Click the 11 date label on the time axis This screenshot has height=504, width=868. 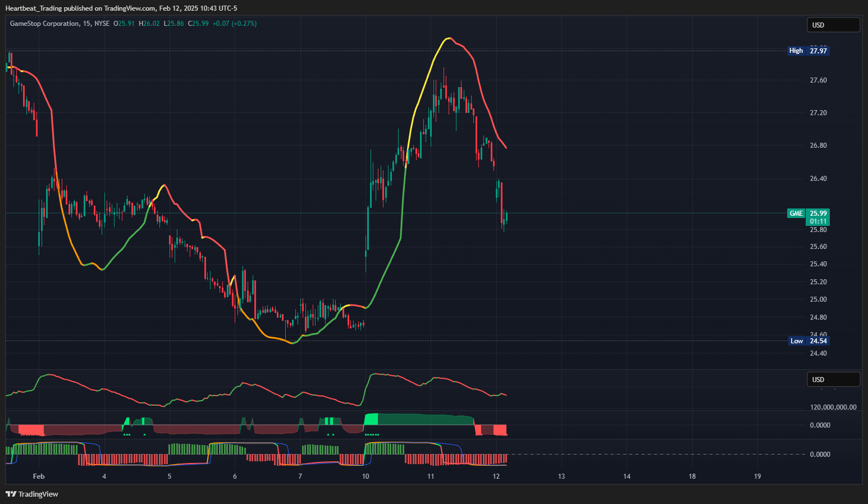[x=431, y=476]
